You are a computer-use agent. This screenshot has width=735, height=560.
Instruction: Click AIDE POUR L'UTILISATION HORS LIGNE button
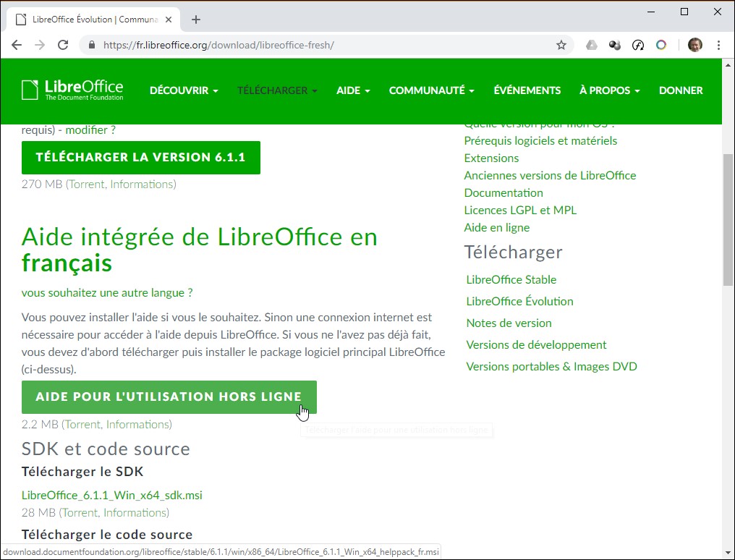tap(169, 396)
